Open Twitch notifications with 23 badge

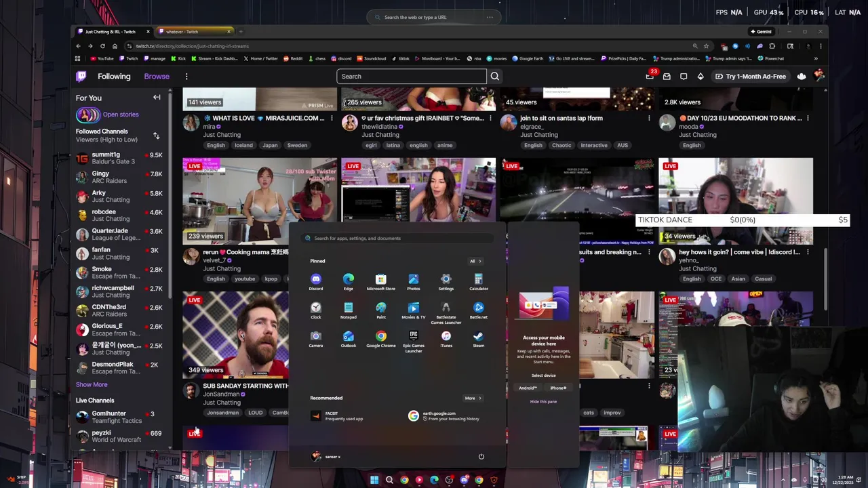(650, 76)
